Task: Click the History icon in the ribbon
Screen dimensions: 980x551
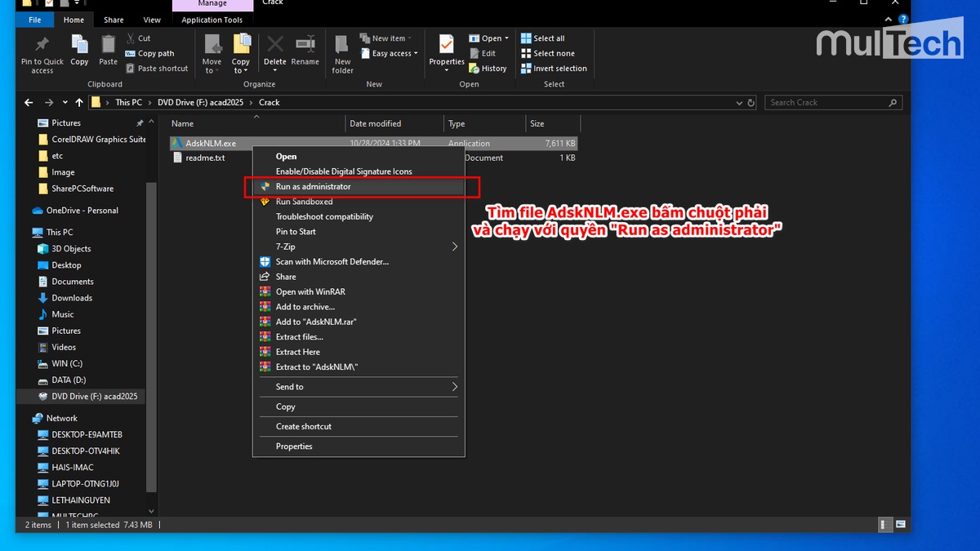Action: click(488, 69)
